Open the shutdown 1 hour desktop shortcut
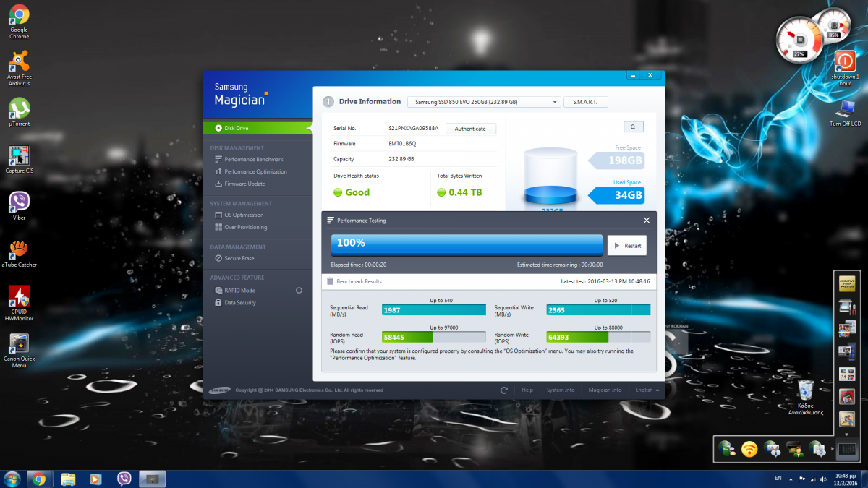868x488 pixels. pyautogui.click(x=845, y=68)
